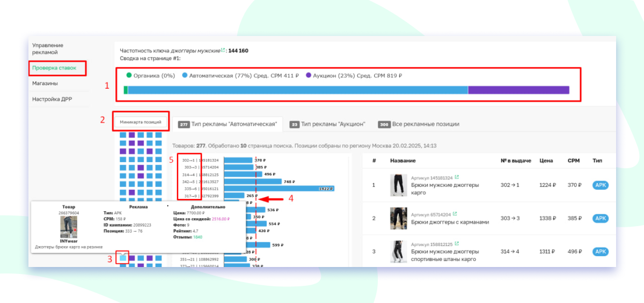The height and width of the screenshot is (303, 644).
Task: Open Управление рекламой in sidebar
Action: point(48,49)
